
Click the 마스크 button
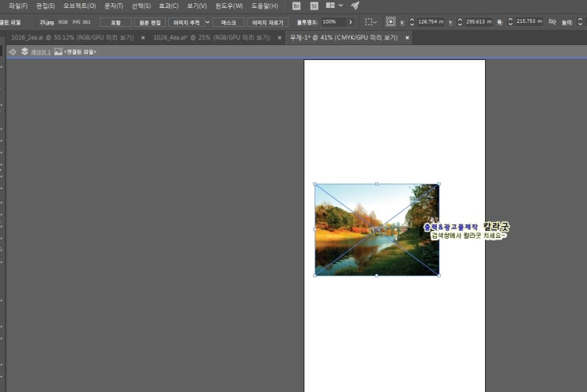(228, 22)
